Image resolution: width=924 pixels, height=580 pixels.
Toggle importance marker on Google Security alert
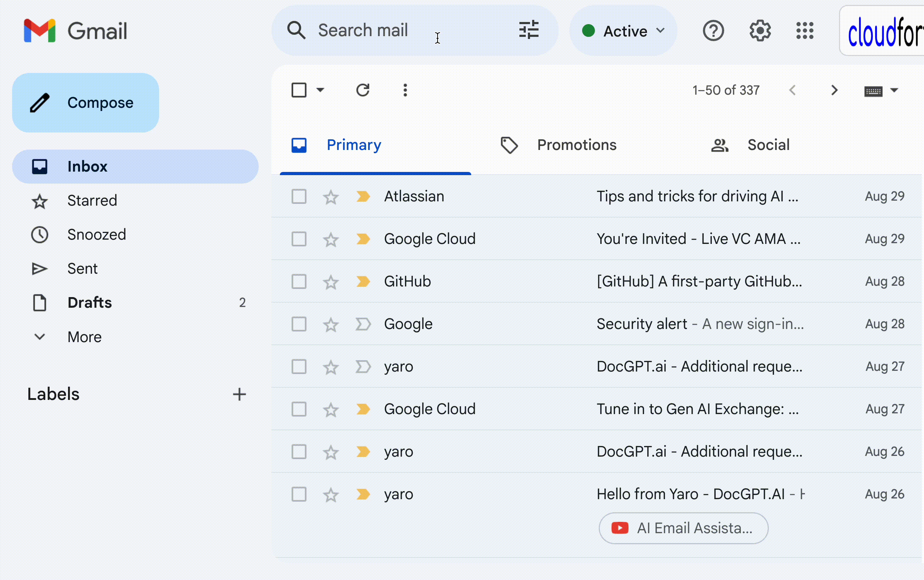(363, 324)
